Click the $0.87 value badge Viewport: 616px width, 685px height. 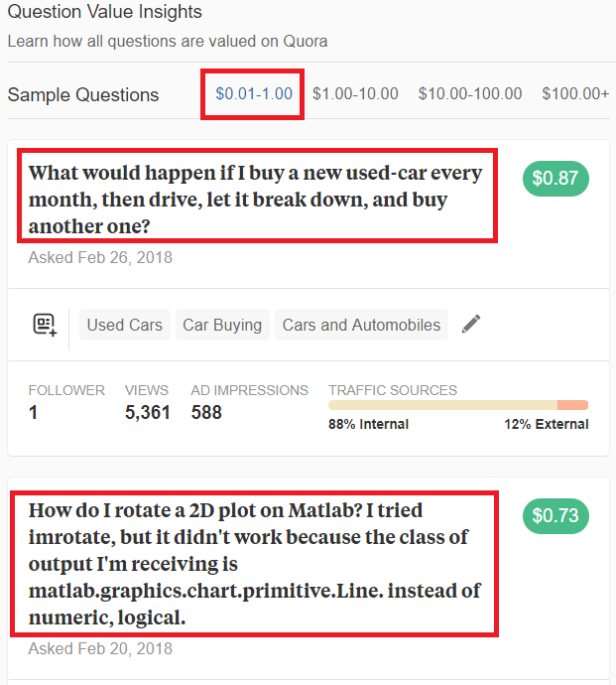(555, 179)
